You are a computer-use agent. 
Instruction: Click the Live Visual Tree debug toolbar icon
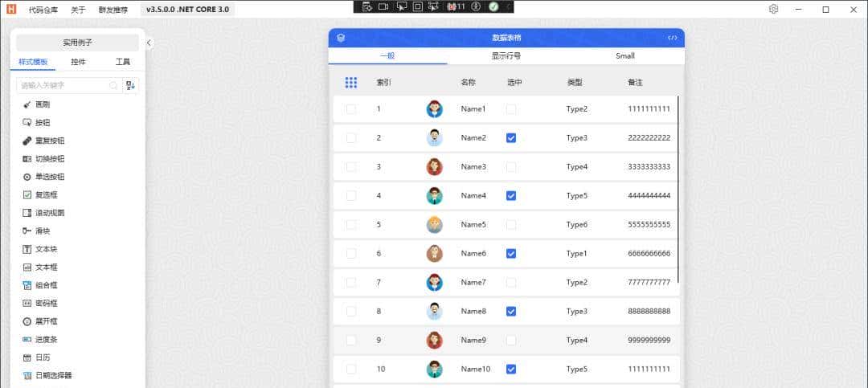[366, 6]
